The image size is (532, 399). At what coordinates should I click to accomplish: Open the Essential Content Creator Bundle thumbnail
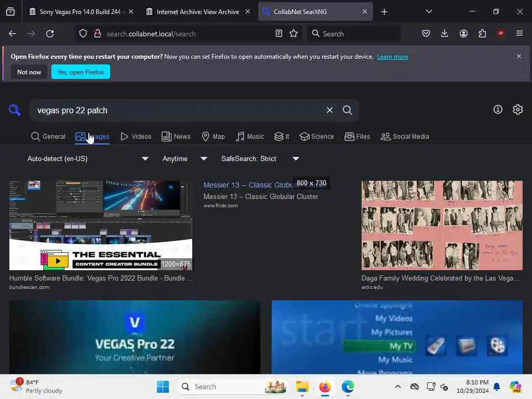tap(101, 225)
